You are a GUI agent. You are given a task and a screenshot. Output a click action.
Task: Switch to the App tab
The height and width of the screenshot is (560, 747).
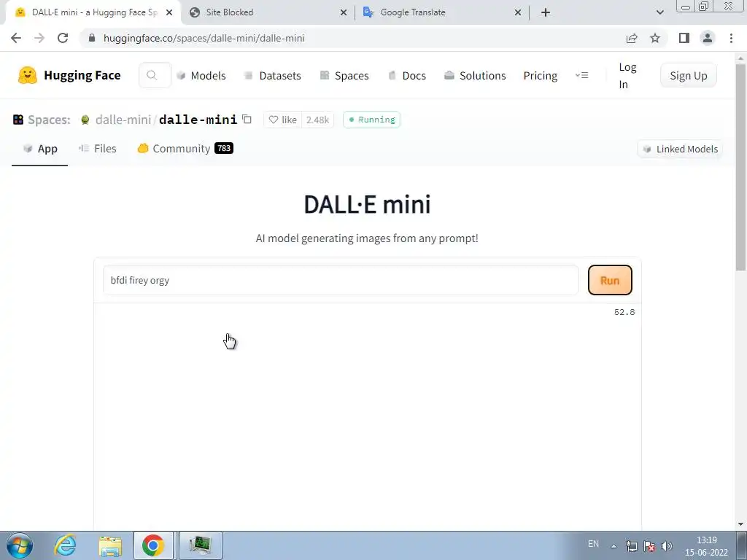point(40,149)
